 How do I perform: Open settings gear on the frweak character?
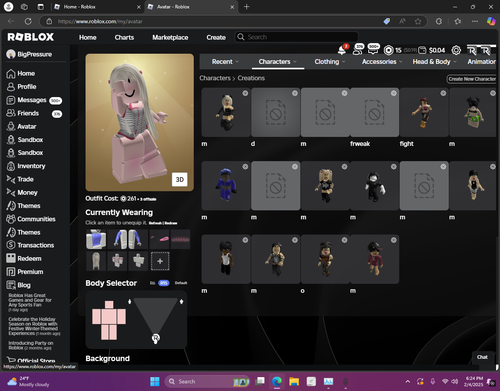point(394,93)
